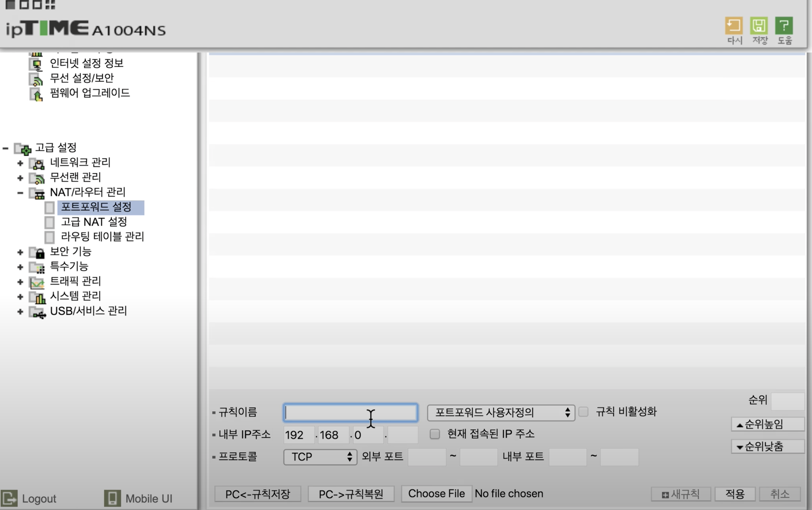
Task: Click the 적용 apply button
Action: tap(735, 494)
